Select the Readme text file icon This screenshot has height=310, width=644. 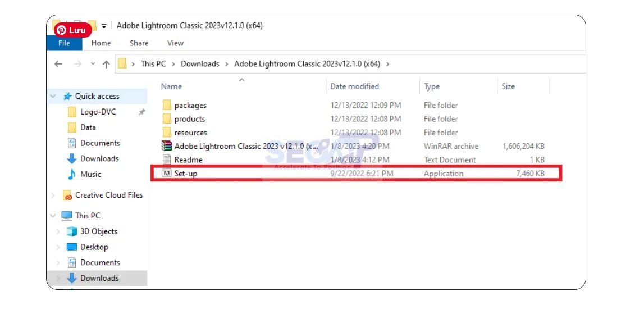tap(166, 159)
